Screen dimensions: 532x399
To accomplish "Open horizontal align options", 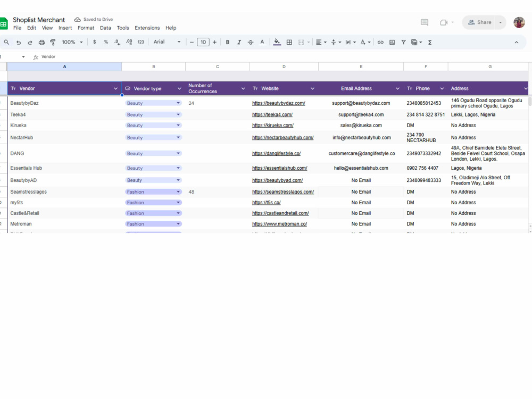I will [321, 42].
